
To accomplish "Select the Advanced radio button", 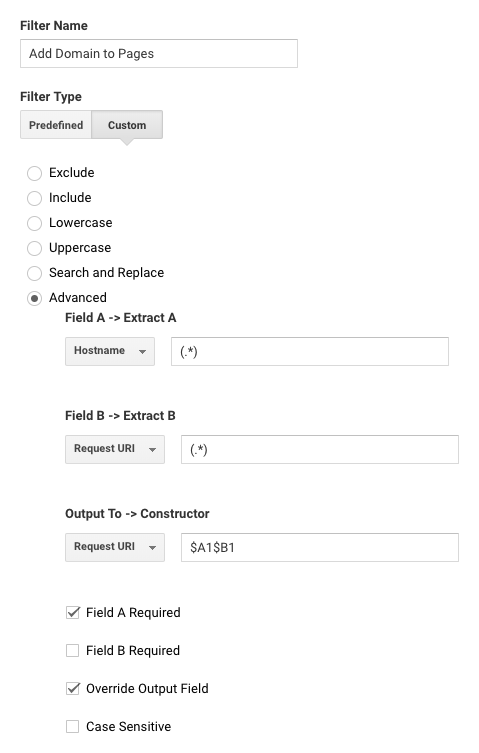I will (35, 298).
